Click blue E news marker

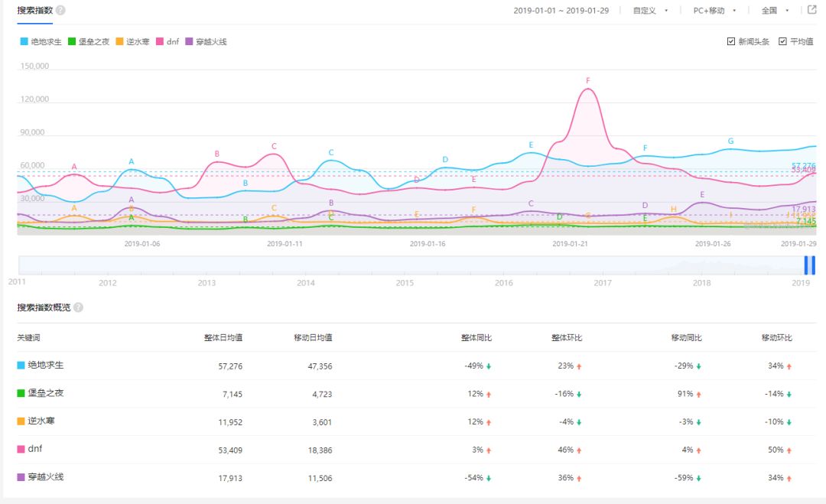coord(531,145)
